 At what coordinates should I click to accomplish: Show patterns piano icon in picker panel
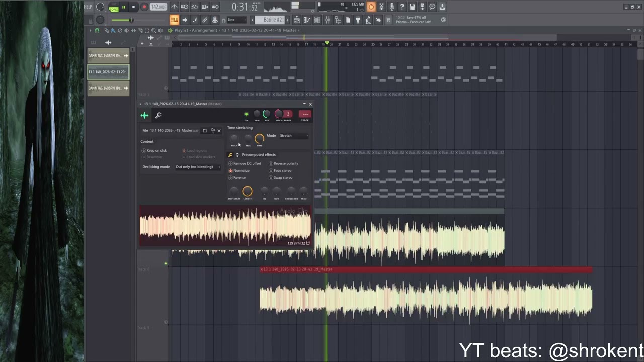[x=93, y=43]
